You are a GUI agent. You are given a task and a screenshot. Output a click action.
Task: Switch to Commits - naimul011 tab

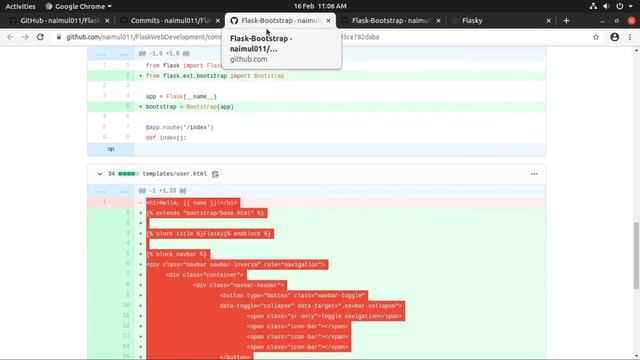(170, 20)
